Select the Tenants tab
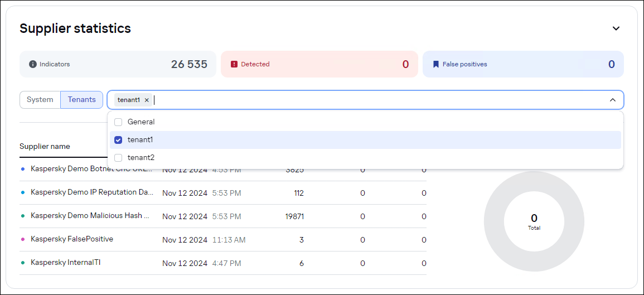This screenshot has height=295, width=644. coord(82,99)
